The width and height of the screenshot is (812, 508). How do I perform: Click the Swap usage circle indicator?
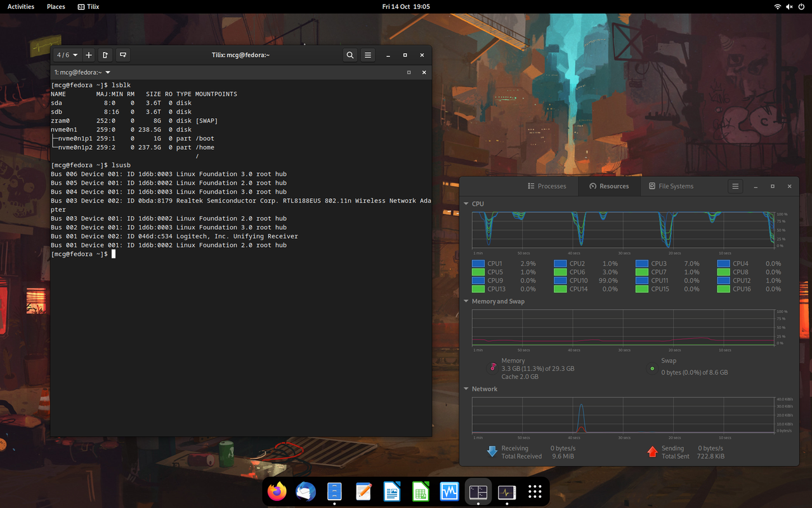point(652,367)
